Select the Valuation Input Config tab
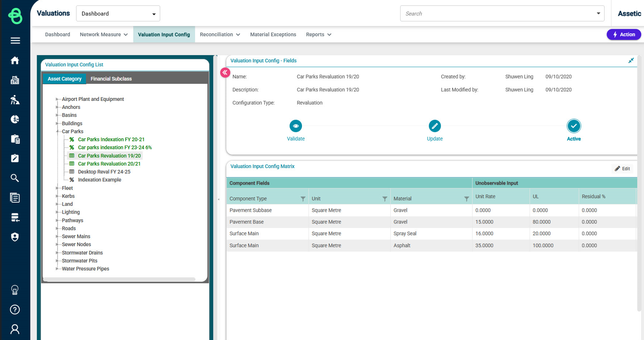 tap(164, 35)
